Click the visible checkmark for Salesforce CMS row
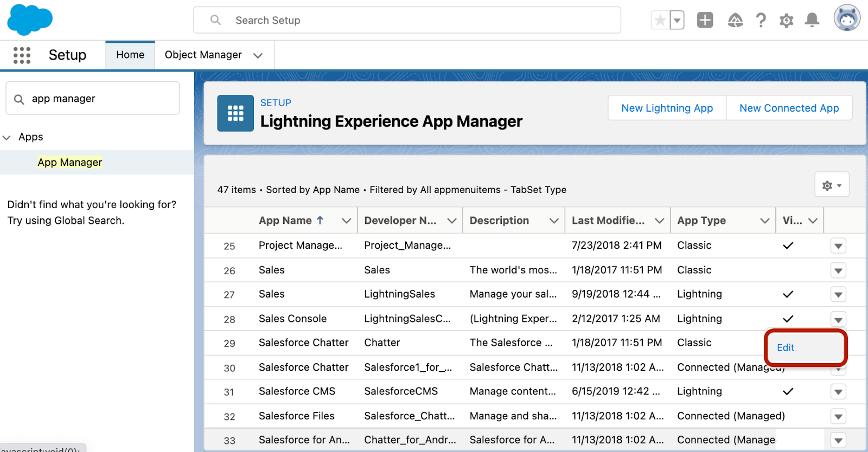The width and height of the screenshot is (868, 452). tap(788, 391)
